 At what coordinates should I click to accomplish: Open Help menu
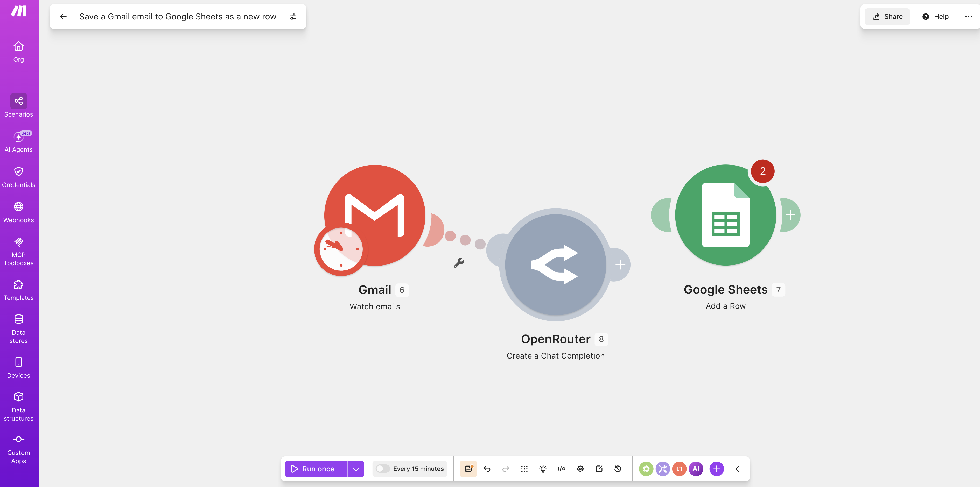point(935,16)
